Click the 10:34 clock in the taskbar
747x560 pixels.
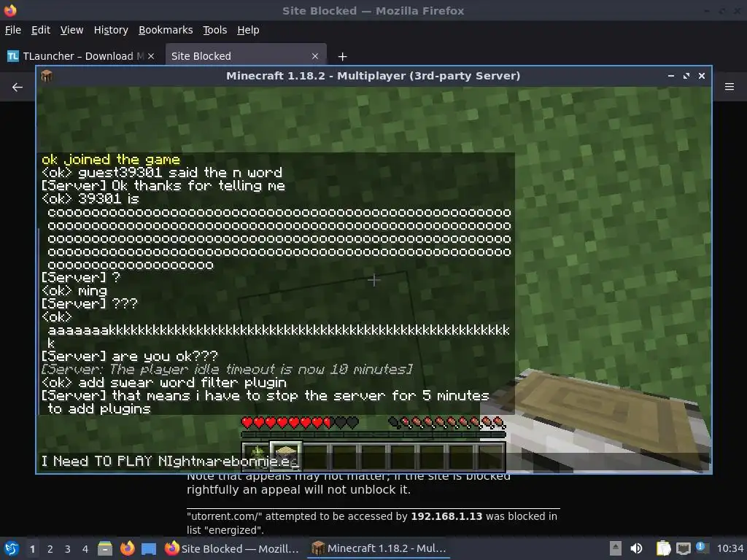[x=730, y=548]
